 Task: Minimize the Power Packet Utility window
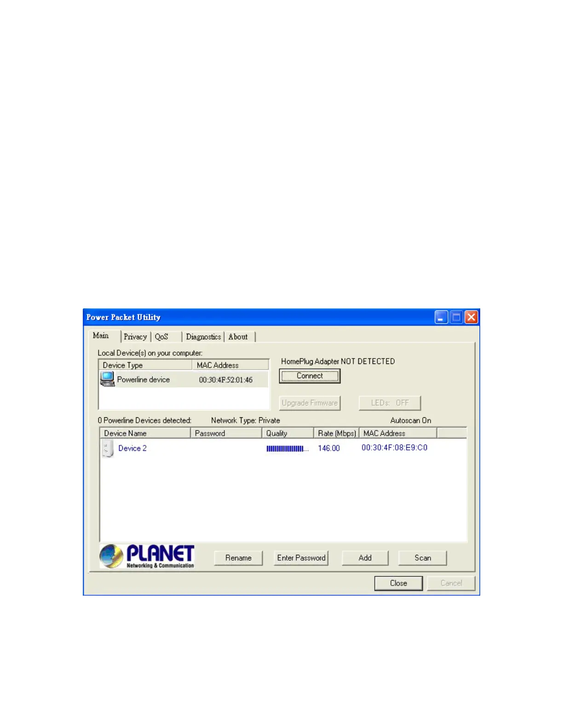pyautogui.click(x=441, y=317)
